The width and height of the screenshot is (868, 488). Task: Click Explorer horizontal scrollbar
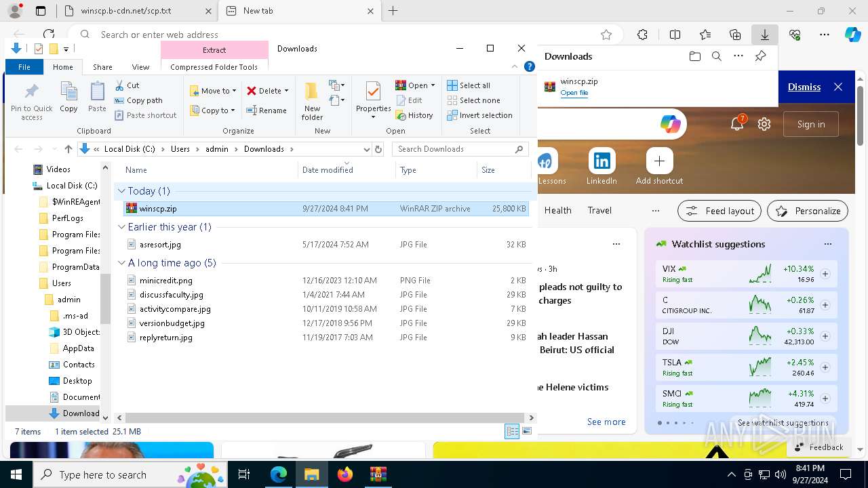[323, 418]
